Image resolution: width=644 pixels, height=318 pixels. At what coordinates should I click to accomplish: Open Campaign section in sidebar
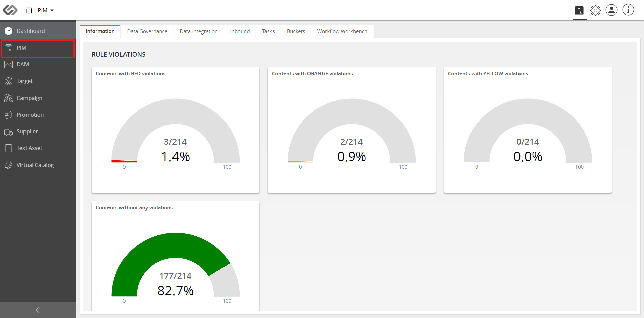click(38, 98)
